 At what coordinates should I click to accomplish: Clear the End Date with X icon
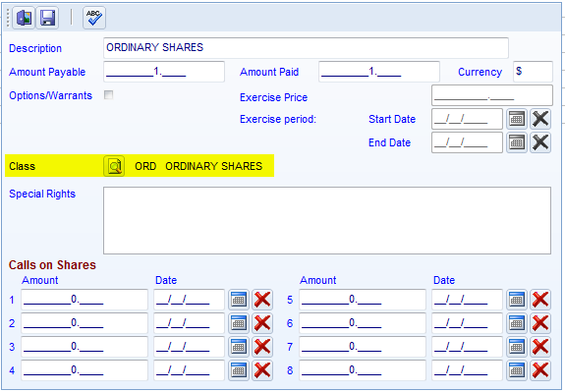[540, 142]
